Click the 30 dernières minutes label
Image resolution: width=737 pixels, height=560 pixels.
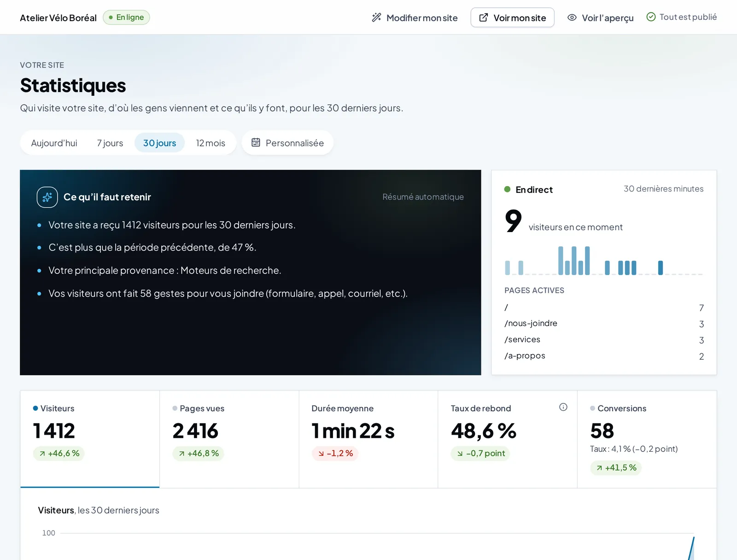click(x=663, y=189)
